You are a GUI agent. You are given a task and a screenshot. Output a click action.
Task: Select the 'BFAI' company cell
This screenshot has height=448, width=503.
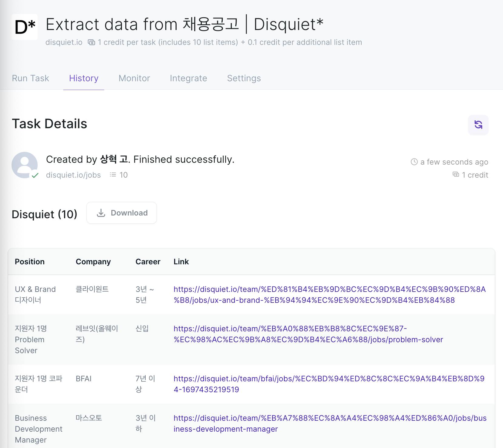(84, 379)
